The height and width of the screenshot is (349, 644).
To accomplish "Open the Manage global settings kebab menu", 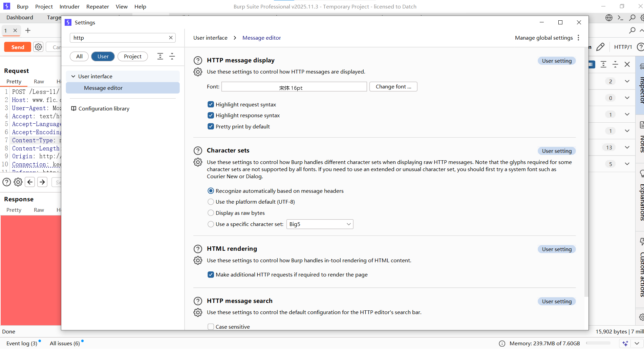I will pyautogui.click(x=578, y=38).
